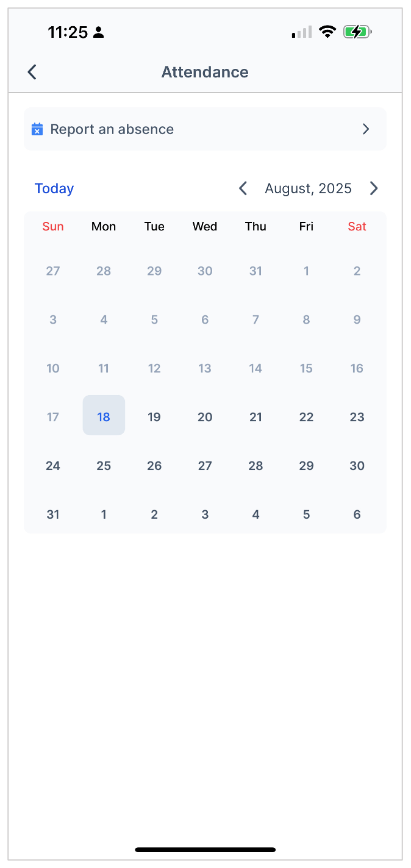This screenshot has width=411, height=868.
Task: Click the Today link
Action: (x=54, y=188)
